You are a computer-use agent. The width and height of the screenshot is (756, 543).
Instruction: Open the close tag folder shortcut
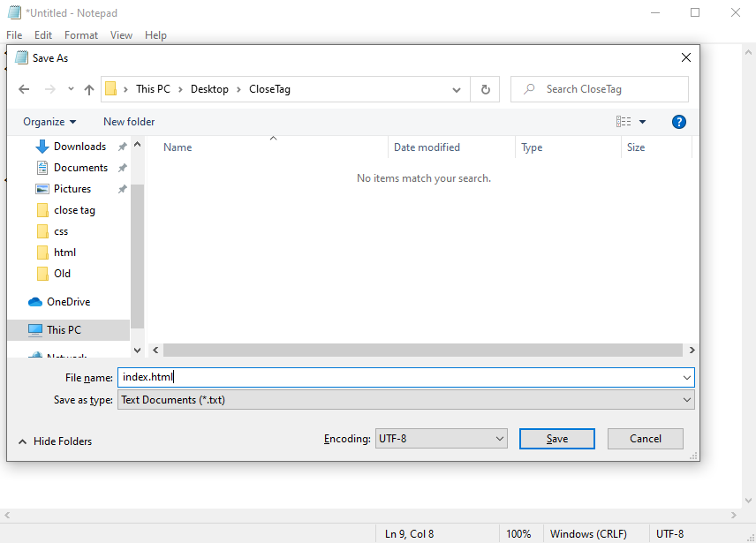(x=74, y=210)
